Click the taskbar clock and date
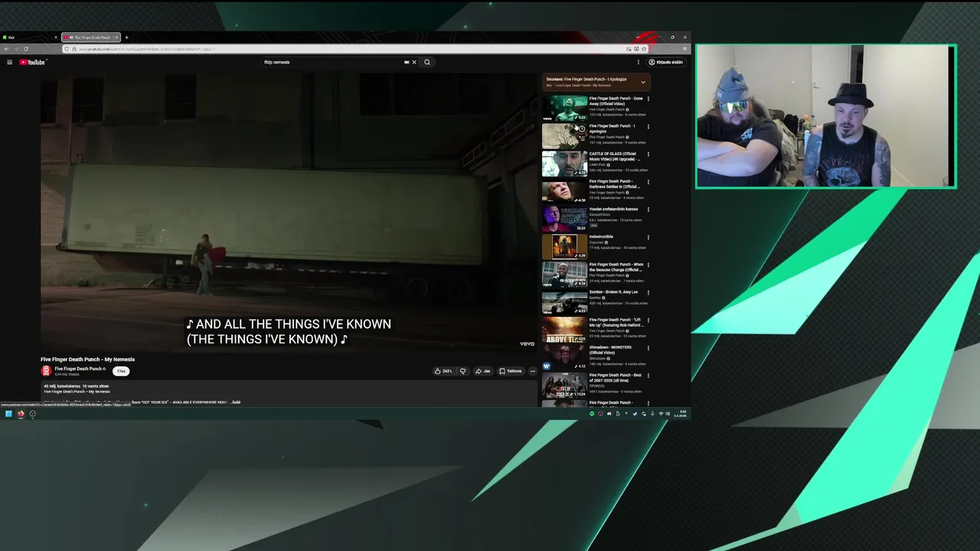980x551 pixels. pos(681,414)
